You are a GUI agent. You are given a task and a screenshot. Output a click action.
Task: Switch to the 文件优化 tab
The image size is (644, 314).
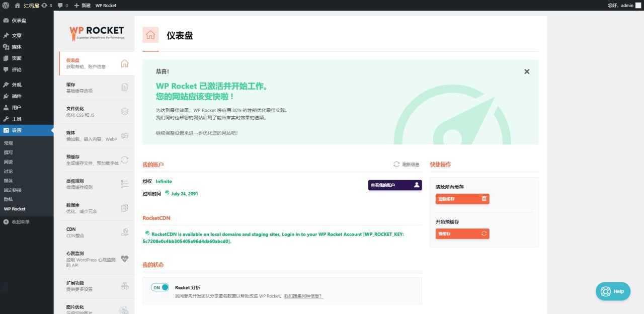[97, 112]
